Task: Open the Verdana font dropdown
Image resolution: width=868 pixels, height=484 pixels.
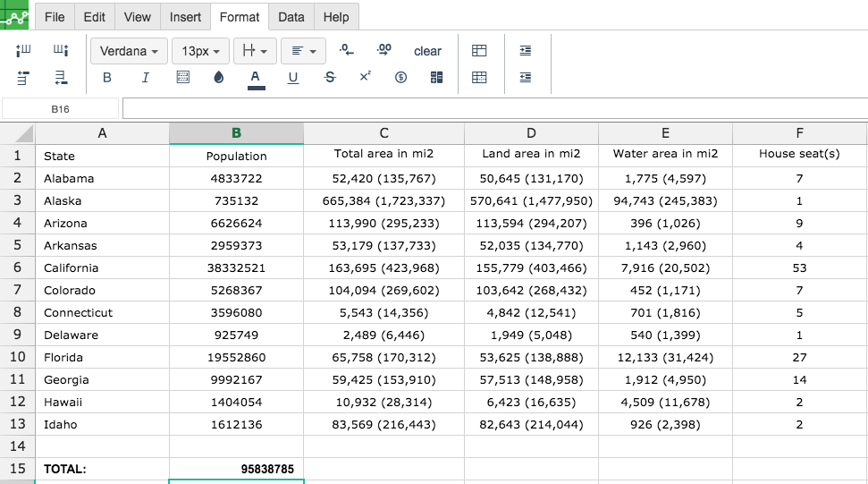Action: pyautogui.click(x=129, y=51)
